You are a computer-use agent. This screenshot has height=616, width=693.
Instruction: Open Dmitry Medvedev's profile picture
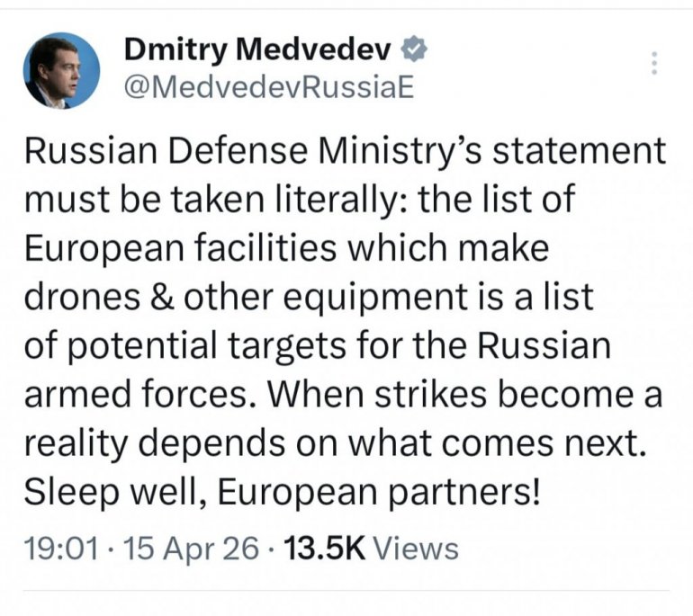(x=61, y=71)
